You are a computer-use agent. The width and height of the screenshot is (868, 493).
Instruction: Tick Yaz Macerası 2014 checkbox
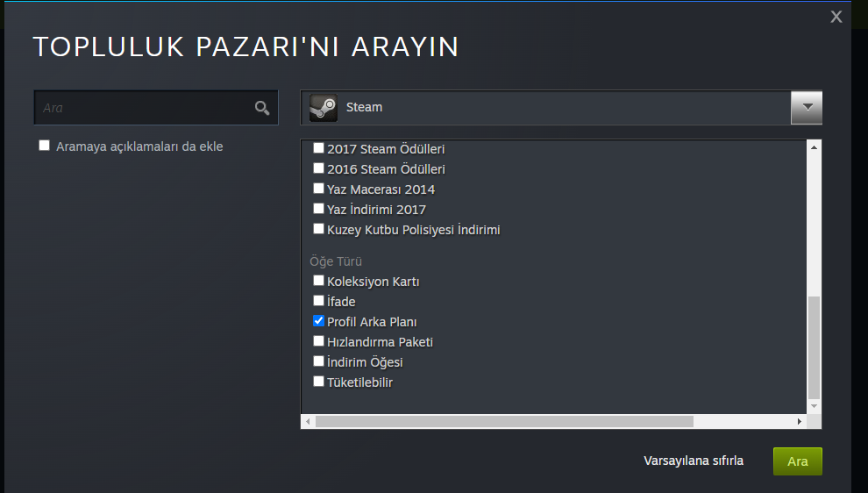[x=318, y=189]
